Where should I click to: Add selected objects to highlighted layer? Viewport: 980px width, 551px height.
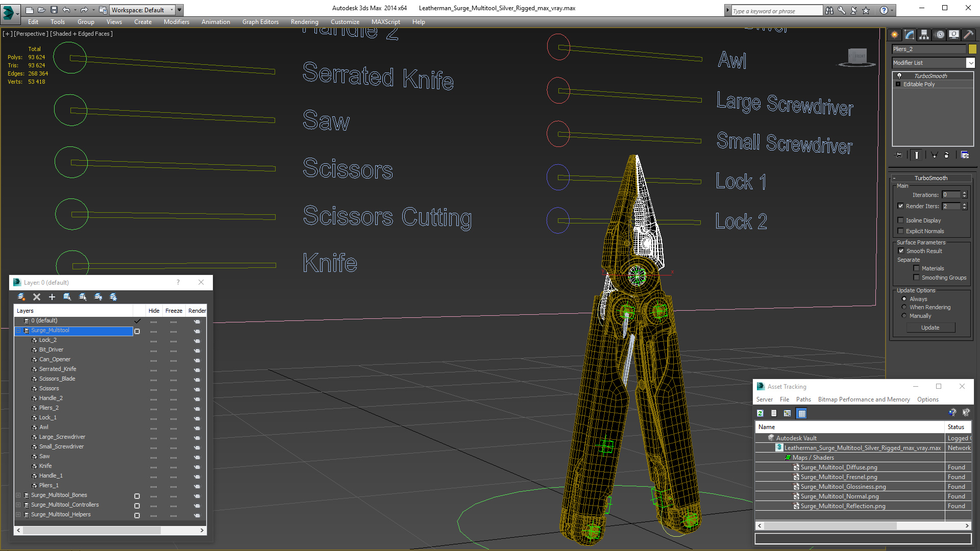[x=52, y=296]
